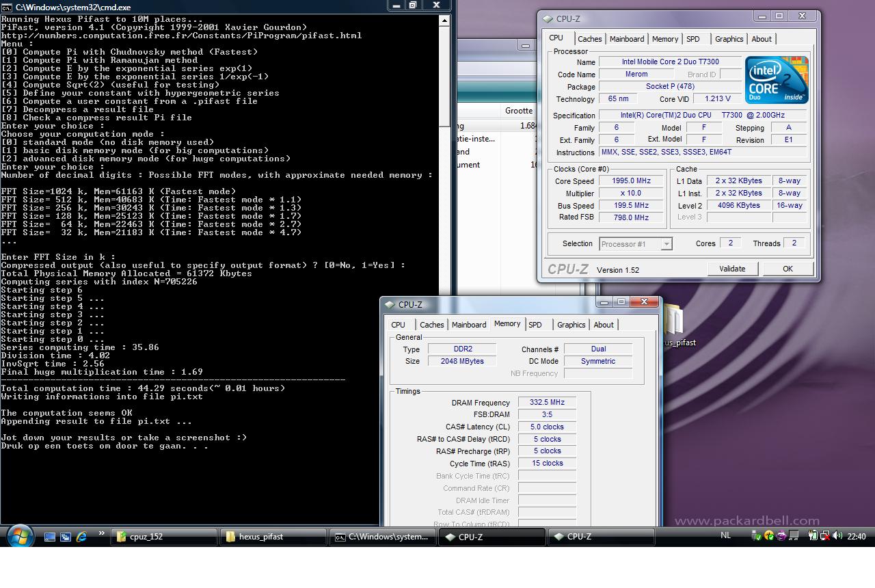Click the Safely Remove Hardware tray icon
This screenshot has width=875, height=588.
tap(756, 535)
